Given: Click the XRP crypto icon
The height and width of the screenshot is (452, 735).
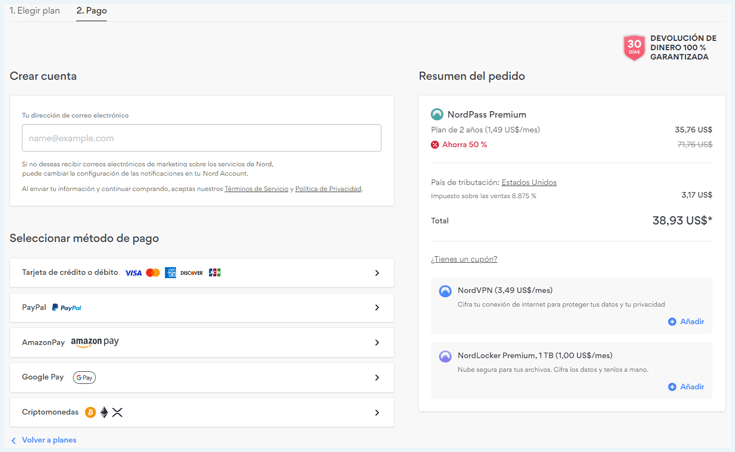Looking at the screenshot, I should click(x=117, y=412).
